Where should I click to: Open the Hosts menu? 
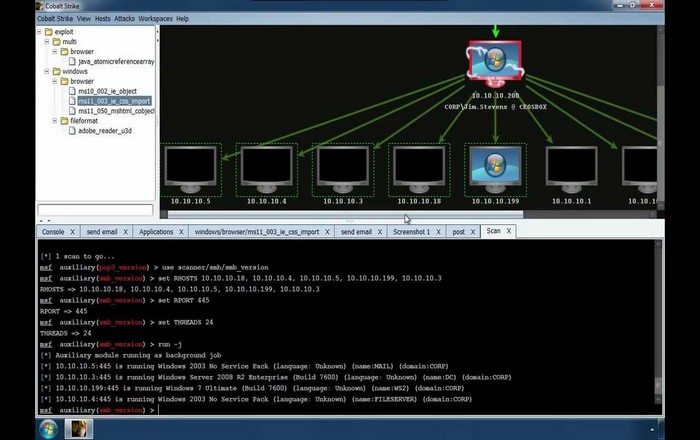[x=103, y=19]
